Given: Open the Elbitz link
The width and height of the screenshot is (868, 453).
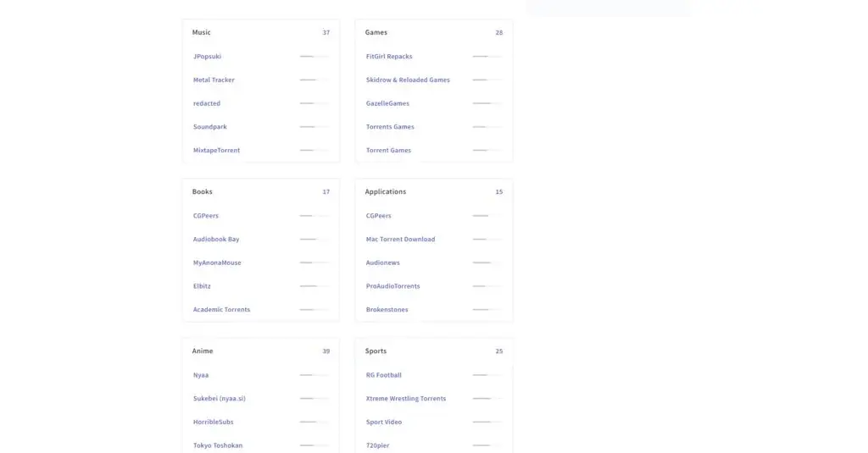Looking at the screenshot, I should [x=202, y=286].
